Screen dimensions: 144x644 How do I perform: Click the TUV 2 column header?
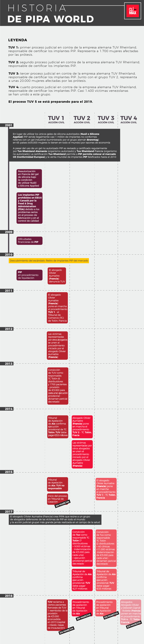tap(82, 119)
